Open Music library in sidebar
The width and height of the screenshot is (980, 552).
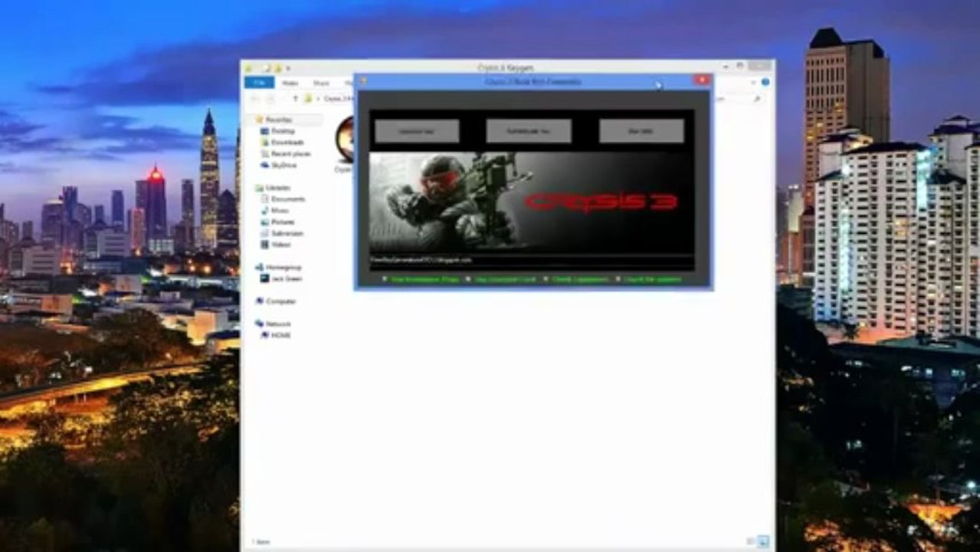(x=280, y=210)
